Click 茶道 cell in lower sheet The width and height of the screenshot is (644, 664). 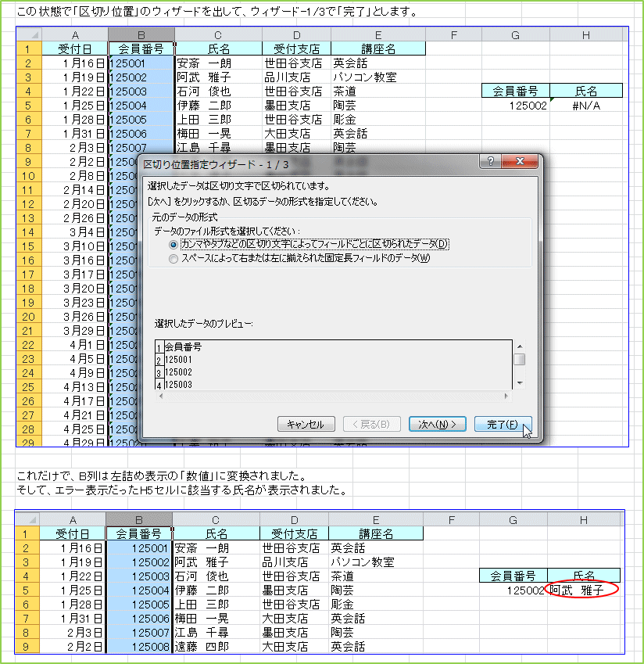[376, 576]
